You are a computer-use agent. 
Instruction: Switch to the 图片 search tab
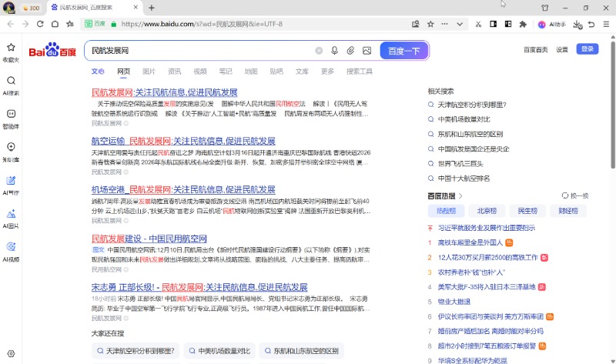149,72
